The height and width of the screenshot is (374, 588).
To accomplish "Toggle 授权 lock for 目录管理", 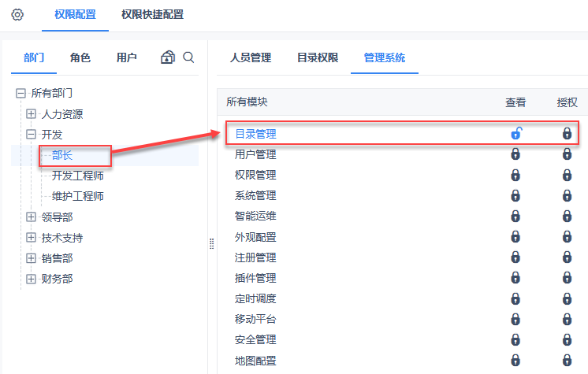I will point(567,134).
